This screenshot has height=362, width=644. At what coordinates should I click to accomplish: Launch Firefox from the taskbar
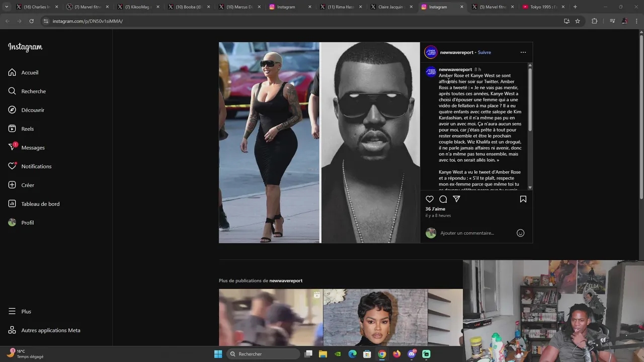click(397, 354)
